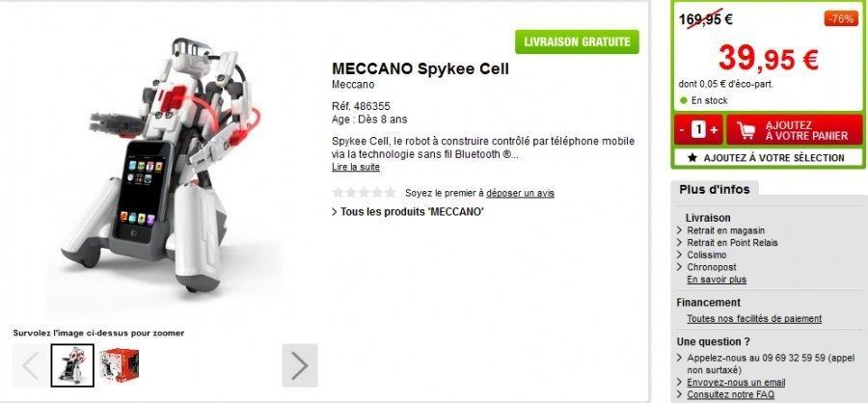Expand the Chronopost delivery option
This screenshot has width=868, height=403.
(712, 267)
